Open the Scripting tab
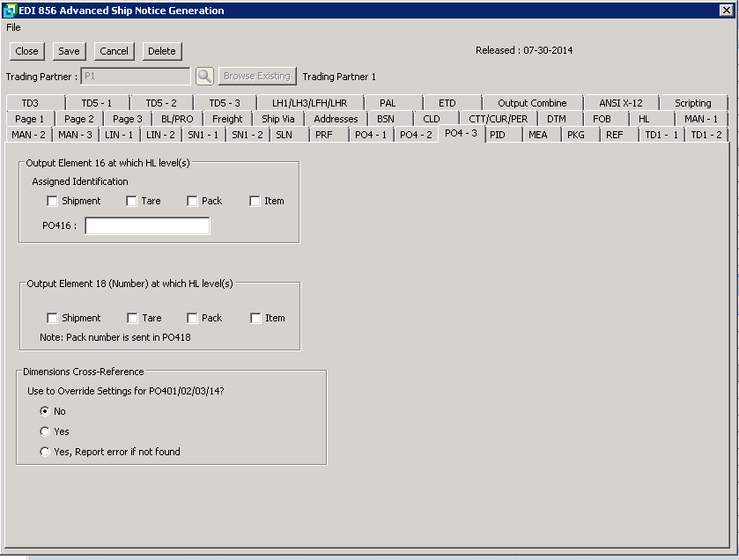The image size is (739, 560). (x=692, y=103)
